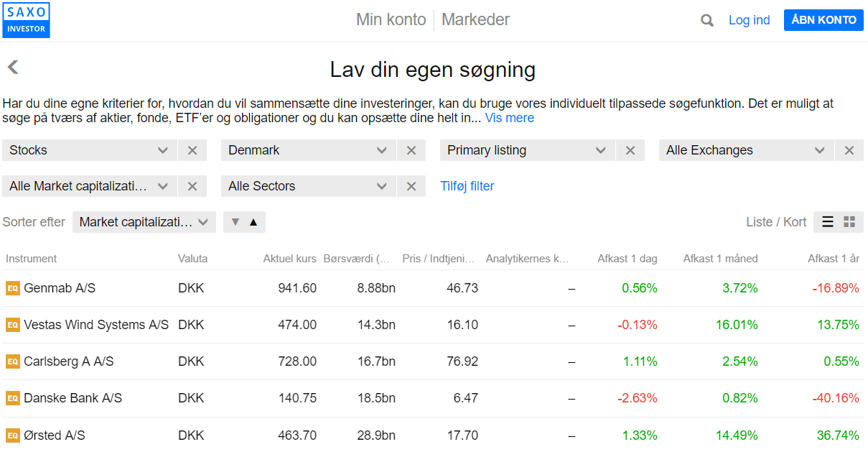Open the Markeder tab

pos(475,19)
